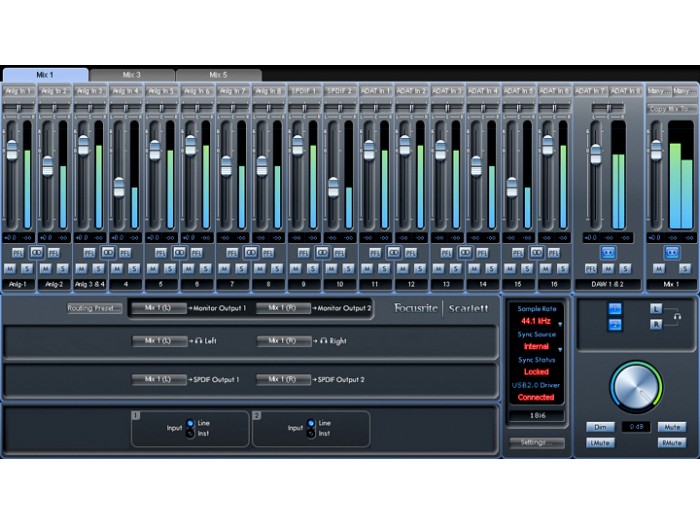Click the L monitor button
This screenshot has height=525, width=700.
point(656,308)
